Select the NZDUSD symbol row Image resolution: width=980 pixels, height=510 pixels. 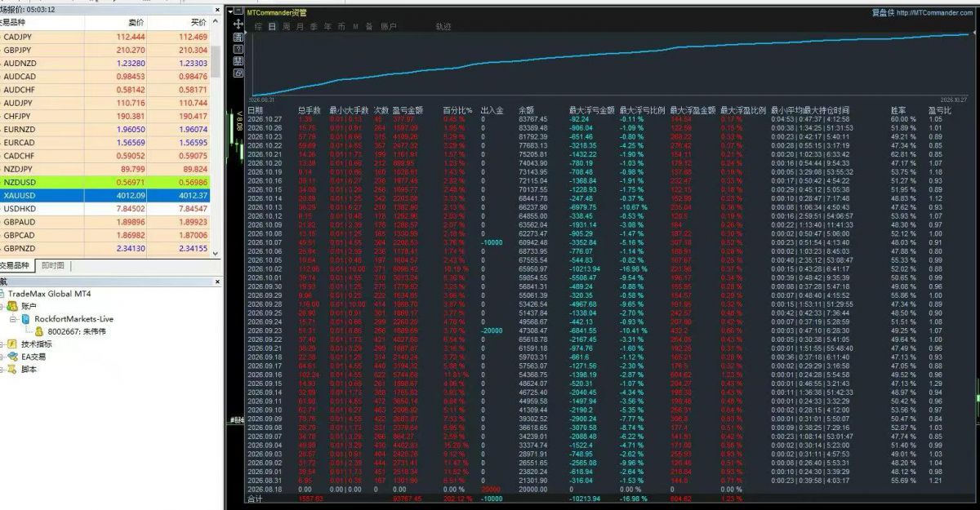tap(105, 184)
